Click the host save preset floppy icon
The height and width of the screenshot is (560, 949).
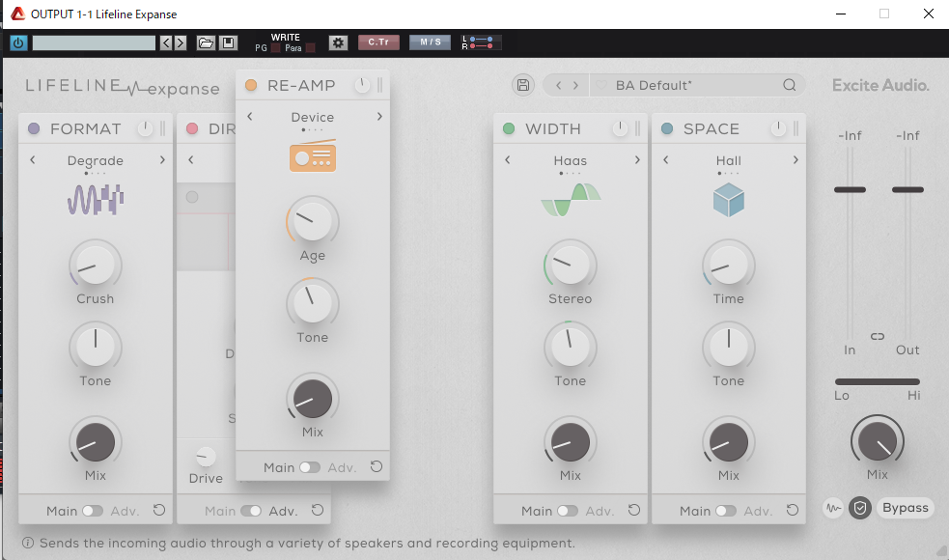coord(228,43)
